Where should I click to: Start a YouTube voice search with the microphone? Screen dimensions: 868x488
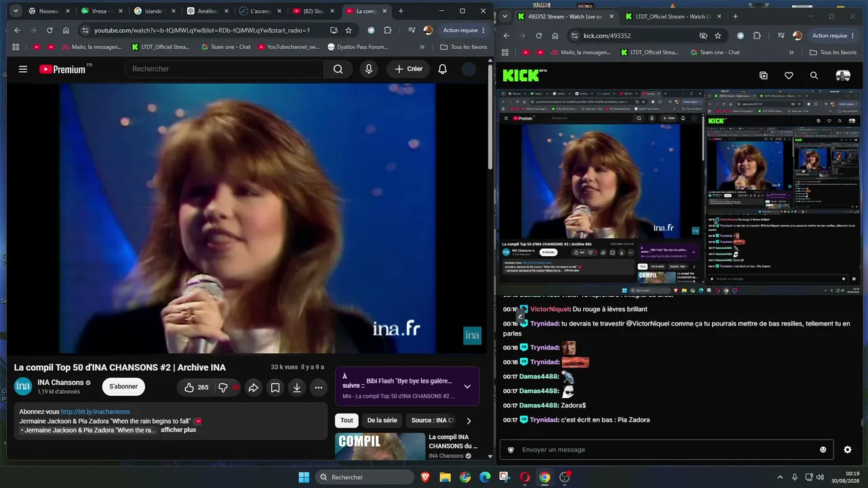(369, 69)
